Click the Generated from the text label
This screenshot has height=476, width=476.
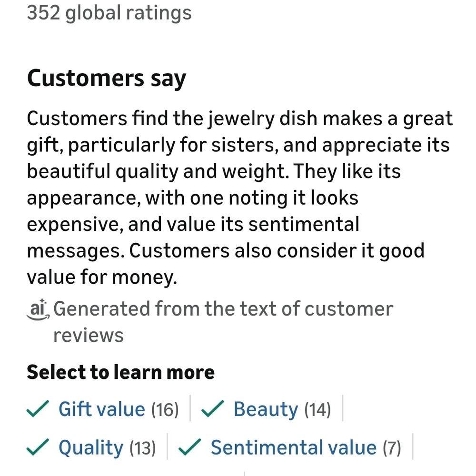click(223, 309)
